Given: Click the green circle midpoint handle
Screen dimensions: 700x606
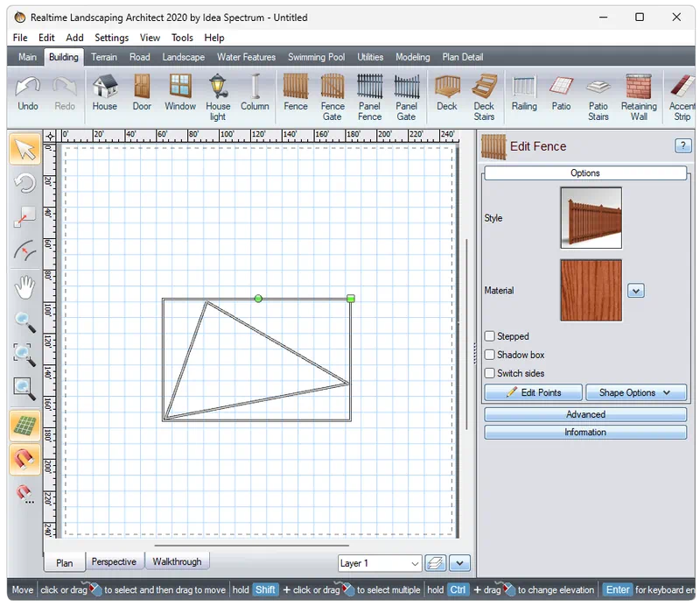Looking at the screenshot, I should (x=258, y=299).
